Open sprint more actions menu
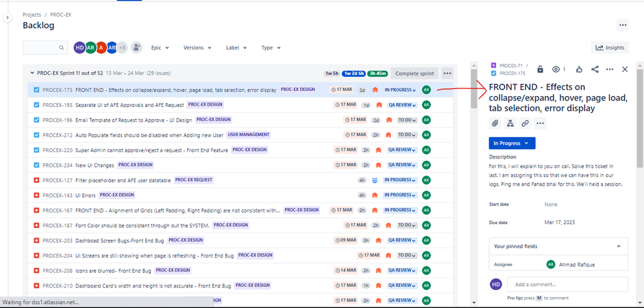 [447, 73]
